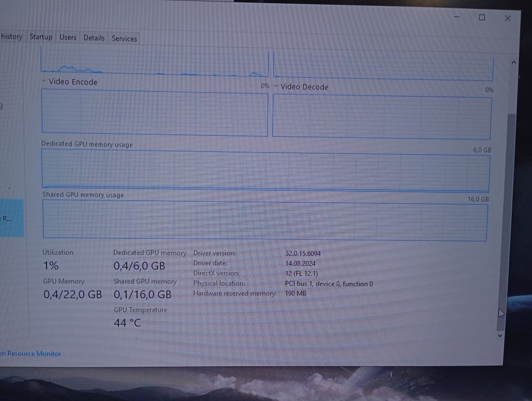Close the Task Manager window
The height and width of the screenshot is (401, 532).
click(x=507, y=18)
